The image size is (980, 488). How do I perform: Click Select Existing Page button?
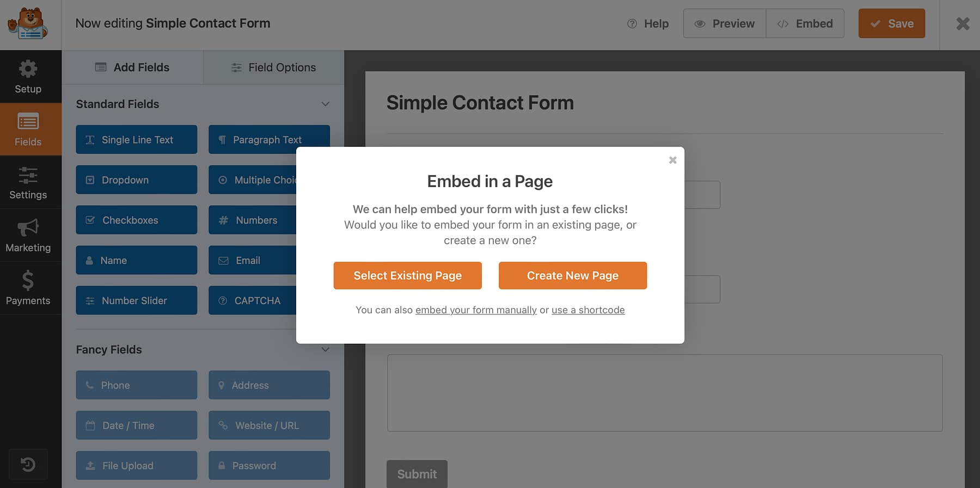(x=407, y=275)
